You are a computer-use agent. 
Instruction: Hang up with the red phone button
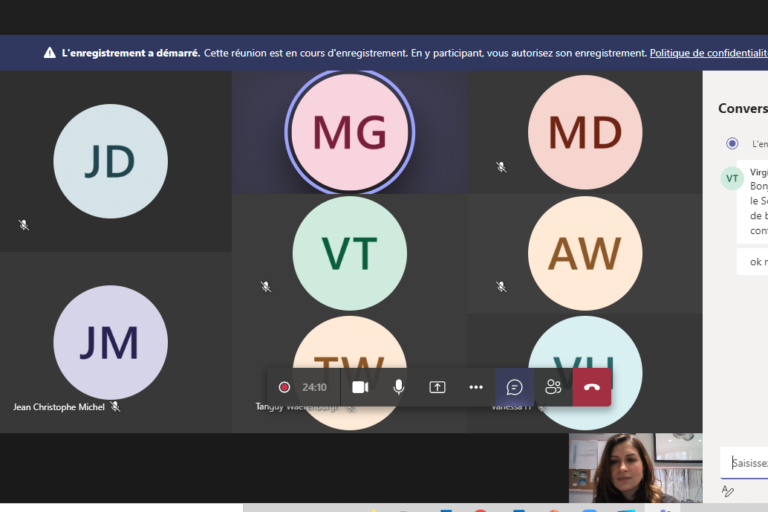[591, 387]
